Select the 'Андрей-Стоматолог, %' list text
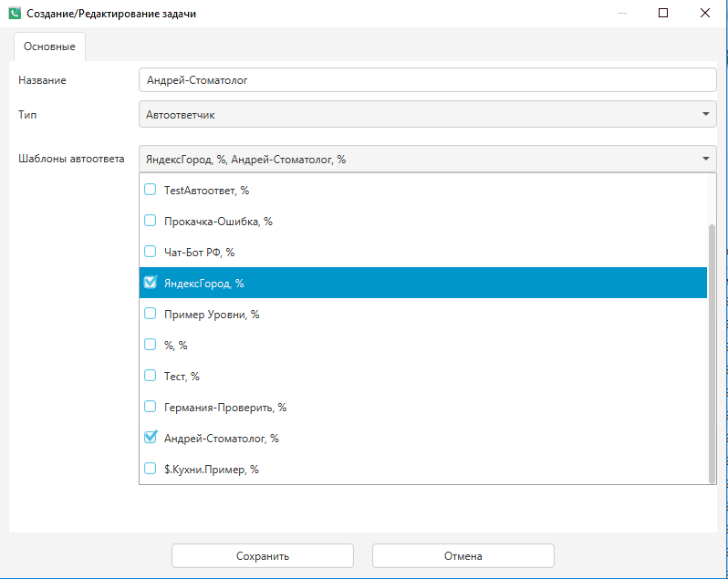Image resolution: width=728 pixels, height=579 pixels. click(x=222, y=439)
